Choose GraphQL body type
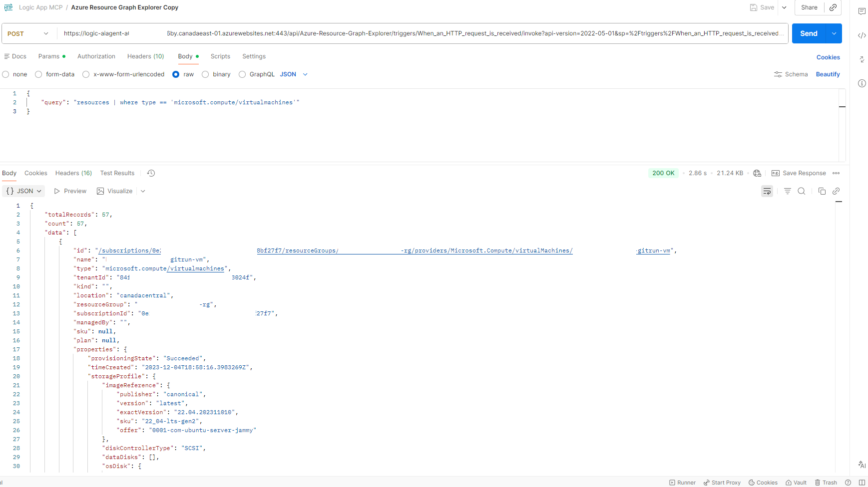 [x=242, y=74]
